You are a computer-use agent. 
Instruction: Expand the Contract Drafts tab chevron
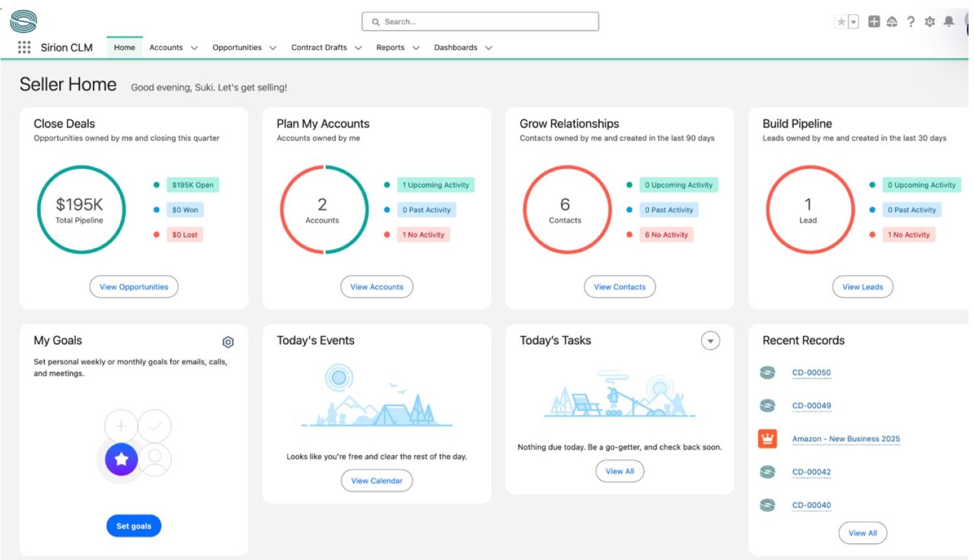coord(358,48)
